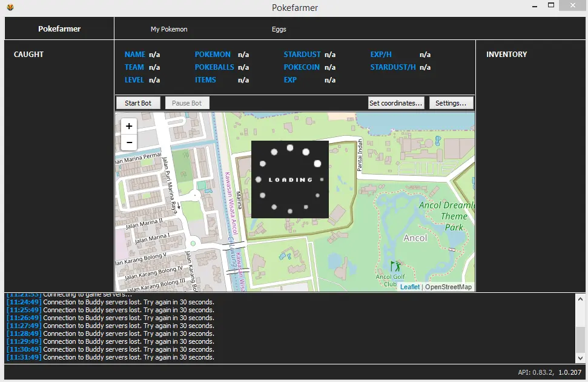Click the OpenStreetMap attribution

click(448, 287)
